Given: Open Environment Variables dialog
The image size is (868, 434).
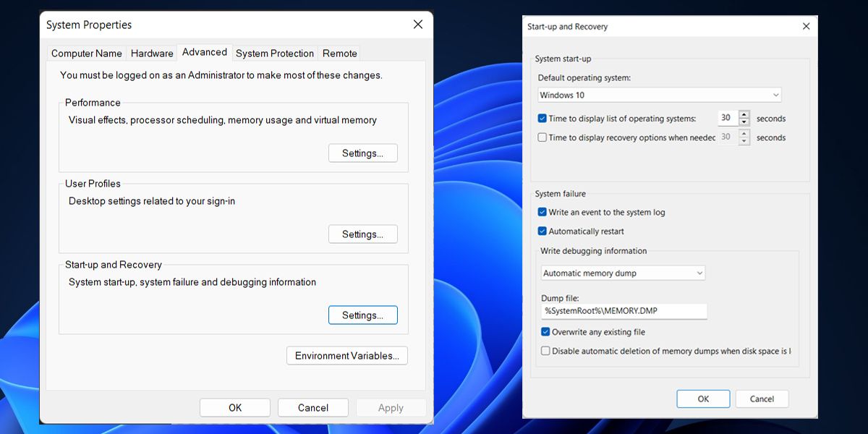Looking at the screenshot, I should pyautogui.click(x=347, y=356).
